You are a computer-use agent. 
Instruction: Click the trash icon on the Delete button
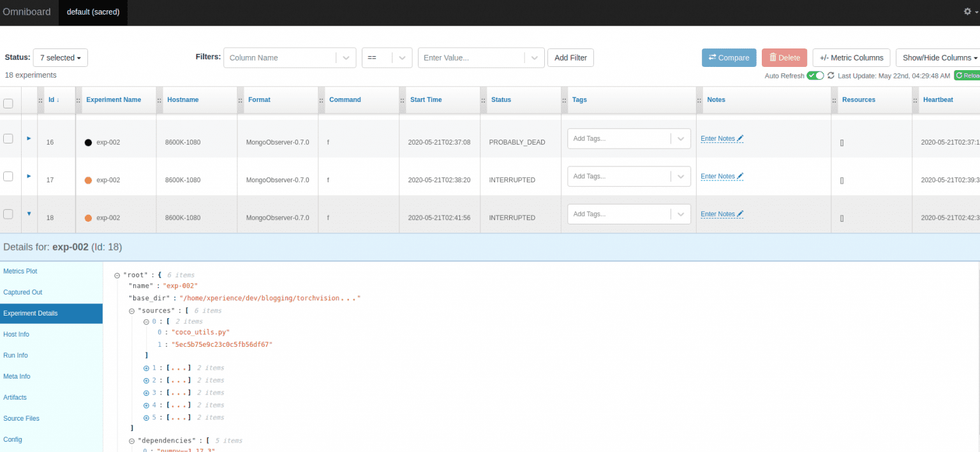click(773, 57)
